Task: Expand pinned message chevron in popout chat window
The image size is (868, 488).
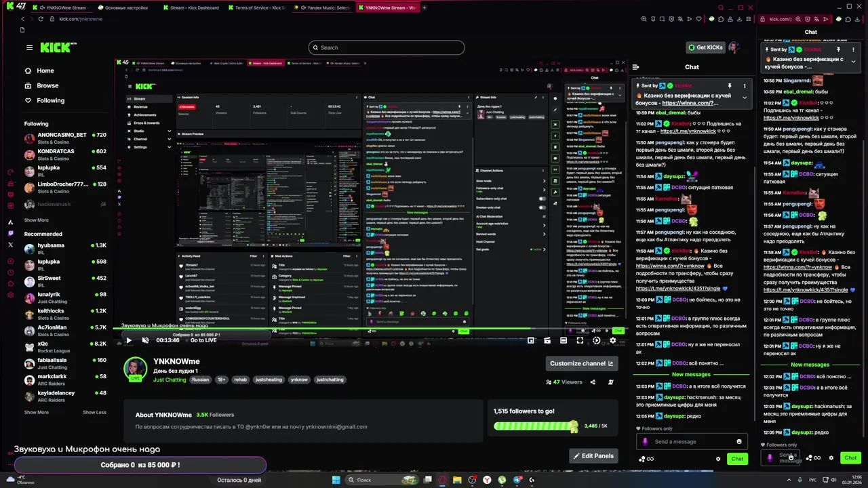Action: coord(853,62)
